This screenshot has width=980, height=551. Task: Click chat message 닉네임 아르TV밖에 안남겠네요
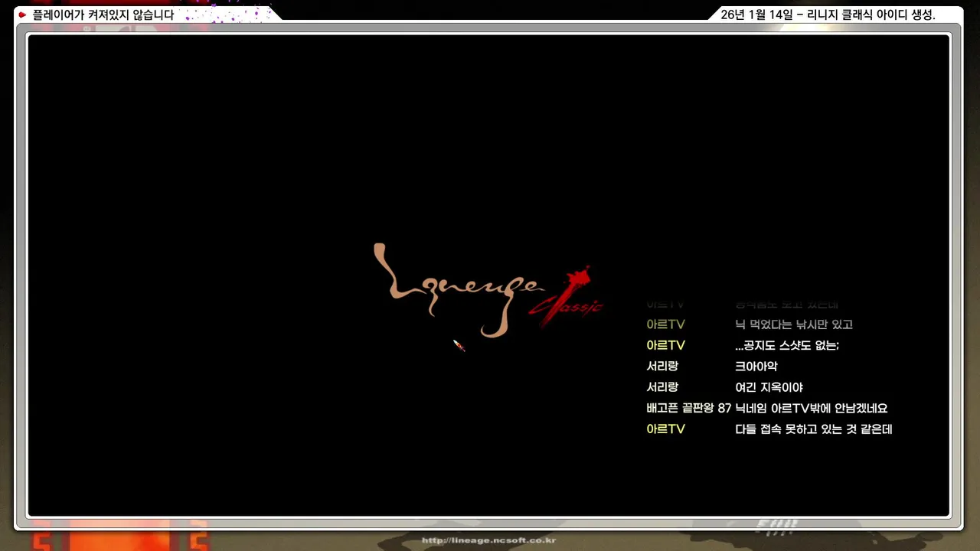coord(812,409)
